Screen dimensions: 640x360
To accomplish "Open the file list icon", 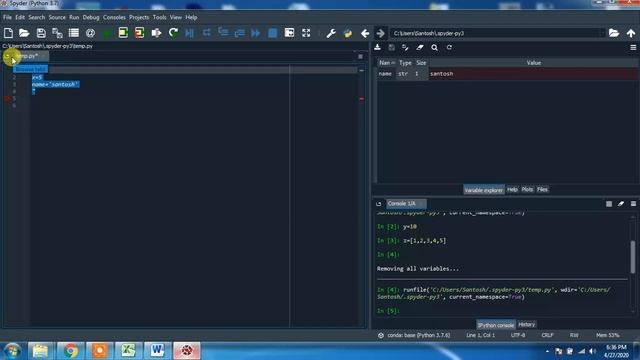I will (x=74, y=33).
